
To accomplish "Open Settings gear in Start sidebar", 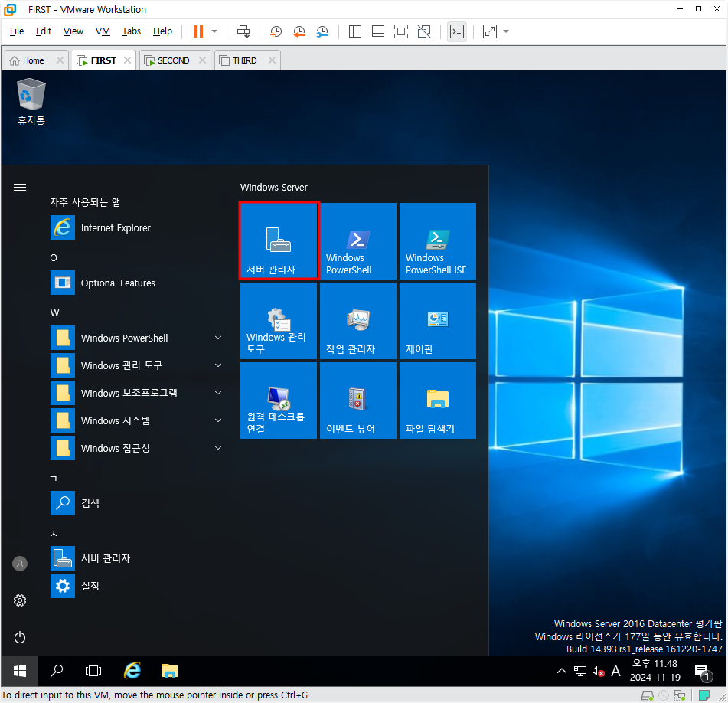I will (19, 600).
